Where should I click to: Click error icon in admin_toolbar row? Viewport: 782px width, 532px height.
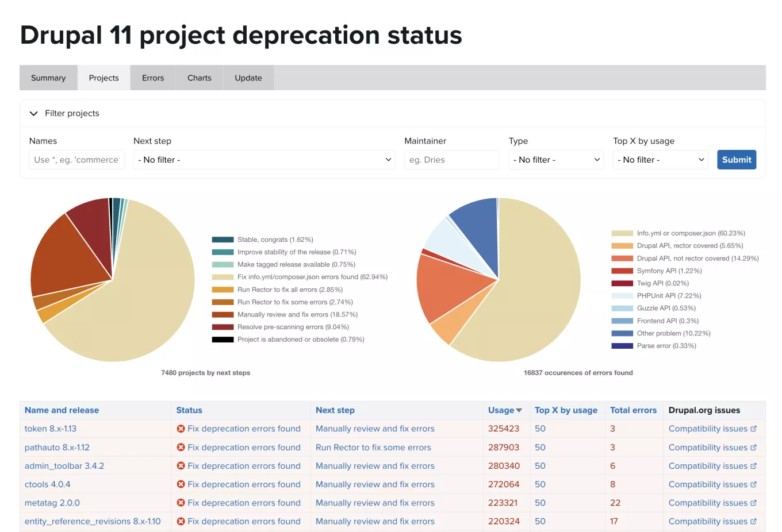click(x=181, y=466)
